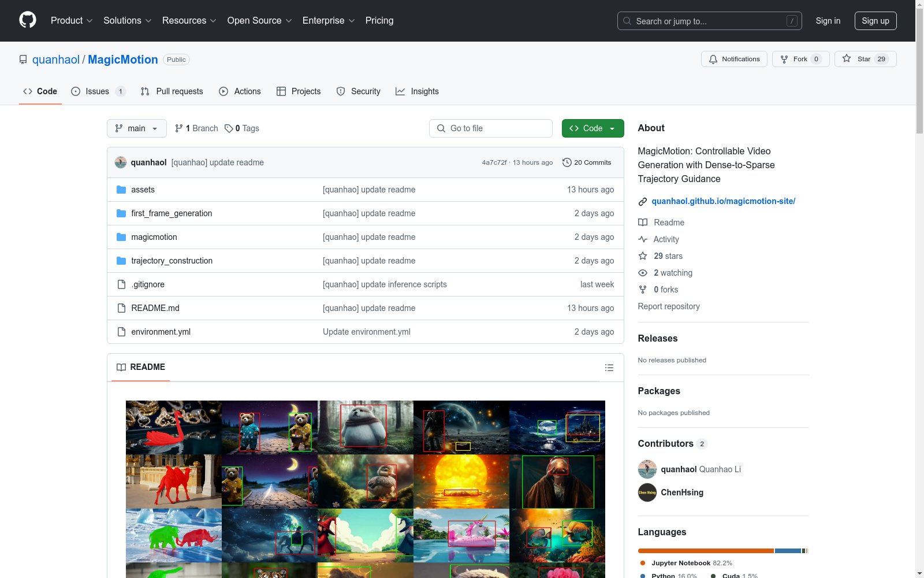The height and width of the screenshot is (578, 924).
Task: Switch to the Insights tab
Action: click(417, 91)
